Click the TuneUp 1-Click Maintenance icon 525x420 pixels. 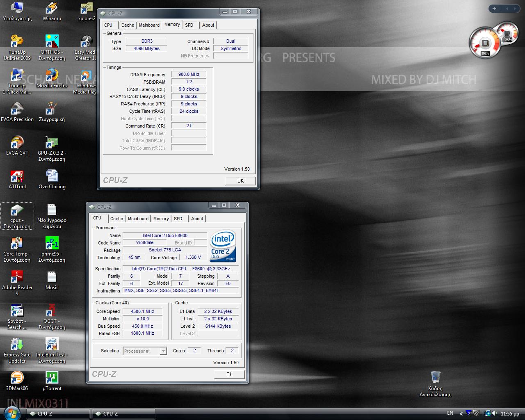click(17, 82)
